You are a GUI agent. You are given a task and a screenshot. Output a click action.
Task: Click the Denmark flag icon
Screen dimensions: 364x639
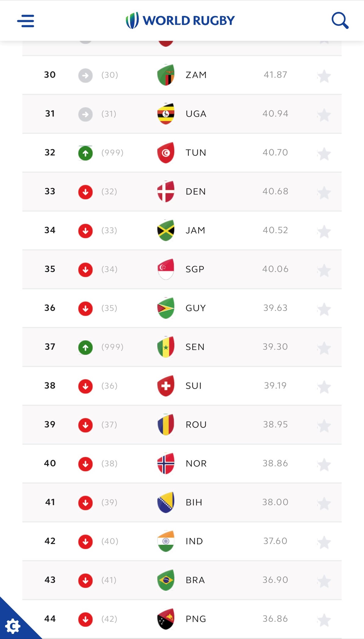click(x=166, y=191)
